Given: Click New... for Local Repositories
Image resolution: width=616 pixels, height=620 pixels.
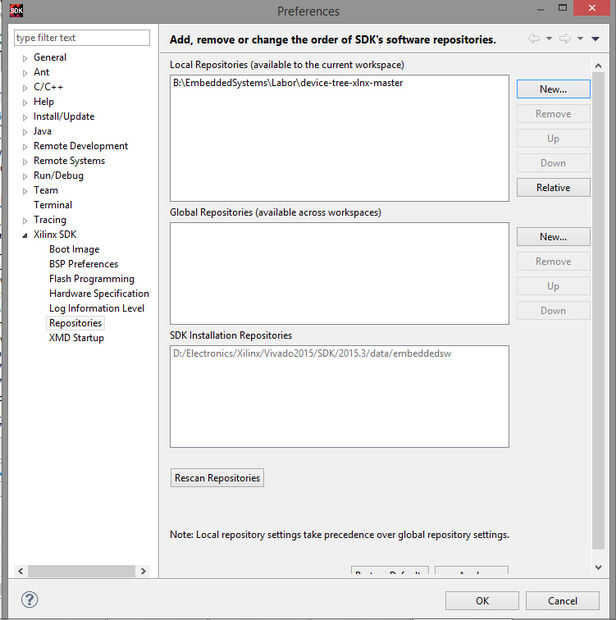Looking at the screenshot, I should click(553, 89).
